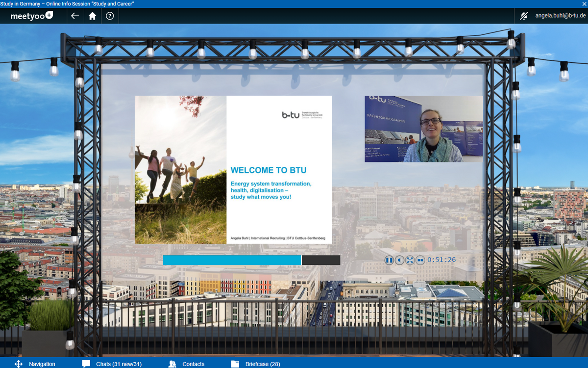
Task: Open Chats (31 new/31)
Action: [112, 364]
